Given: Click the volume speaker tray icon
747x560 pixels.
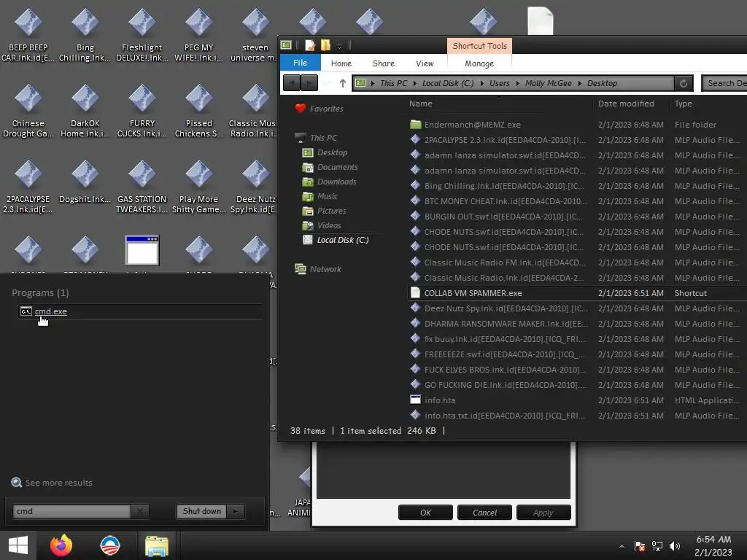Looking at the screenshot, I should pos(675,546).
